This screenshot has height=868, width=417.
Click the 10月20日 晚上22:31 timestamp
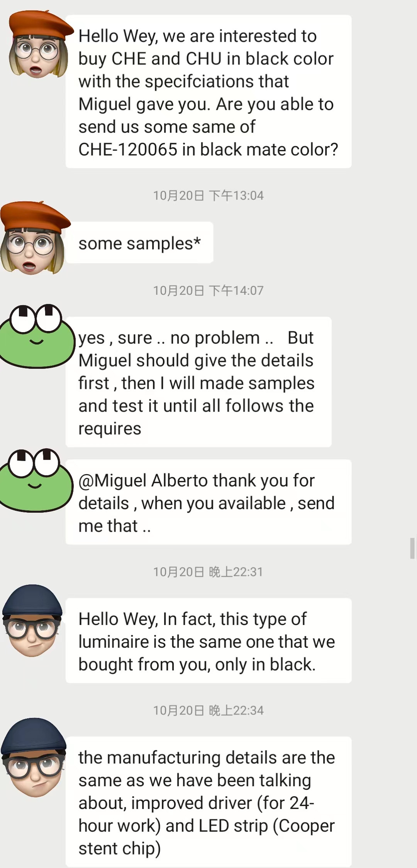[x=208, y=572]
